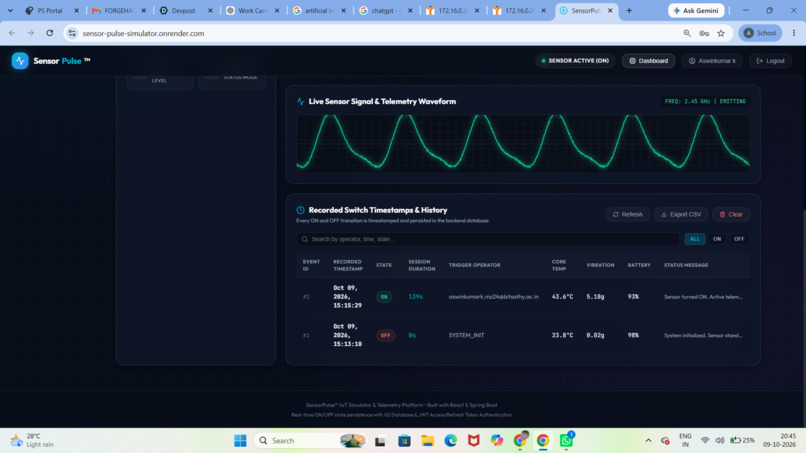Select the aswinkumark operator email cell
Image resolution: width=806 pixels, height=453 pixels.
pyautogui.click(x=493, y=297)
